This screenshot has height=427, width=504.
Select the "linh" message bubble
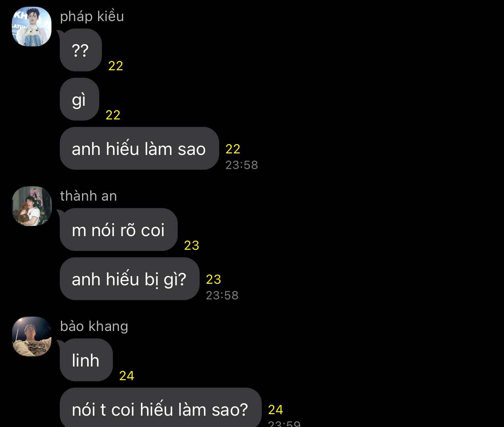(x=86, y=360)
